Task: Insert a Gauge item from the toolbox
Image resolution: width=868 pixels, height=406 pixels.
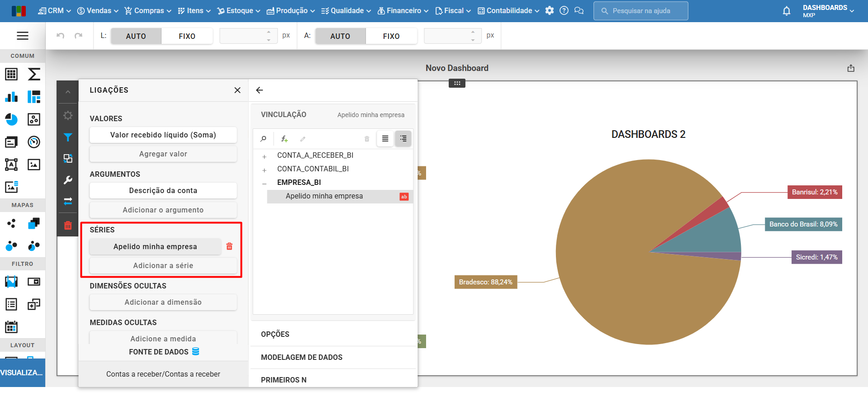Action: (x=34, y=142)
